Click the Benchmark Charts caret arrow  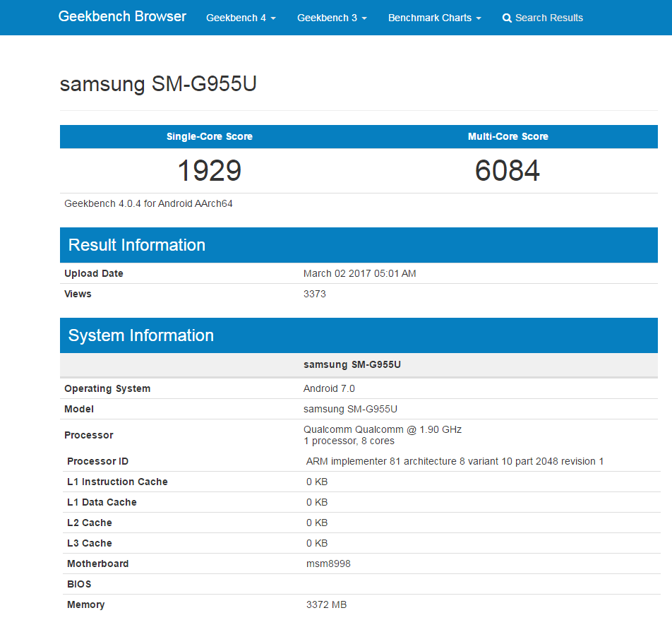(479, 18)
